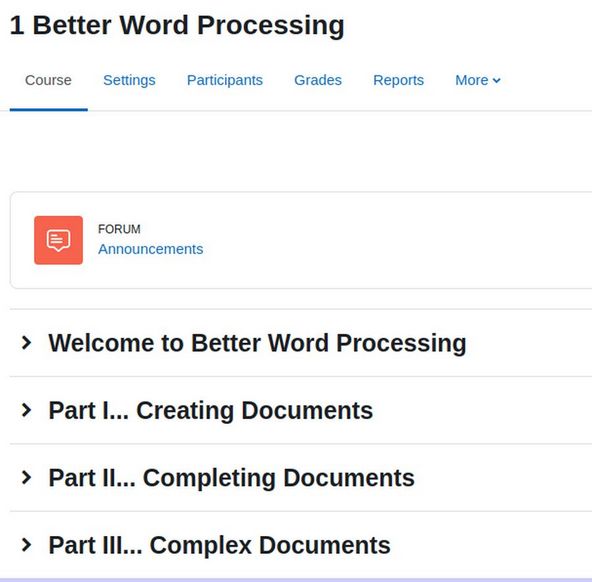
Task: Click the Part II... Completing Documents heading
Action: (231, 478)
